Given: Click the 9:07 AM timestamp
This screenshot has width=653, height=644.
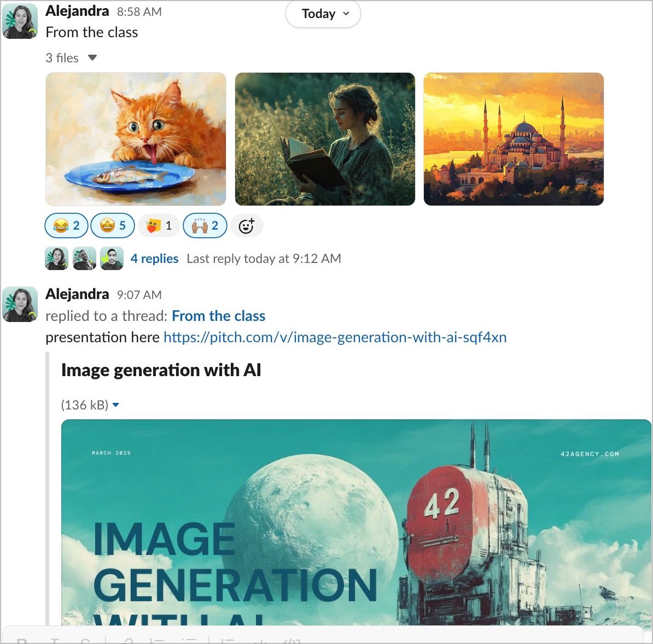Looking at the screenshot, I should point(139,295).
